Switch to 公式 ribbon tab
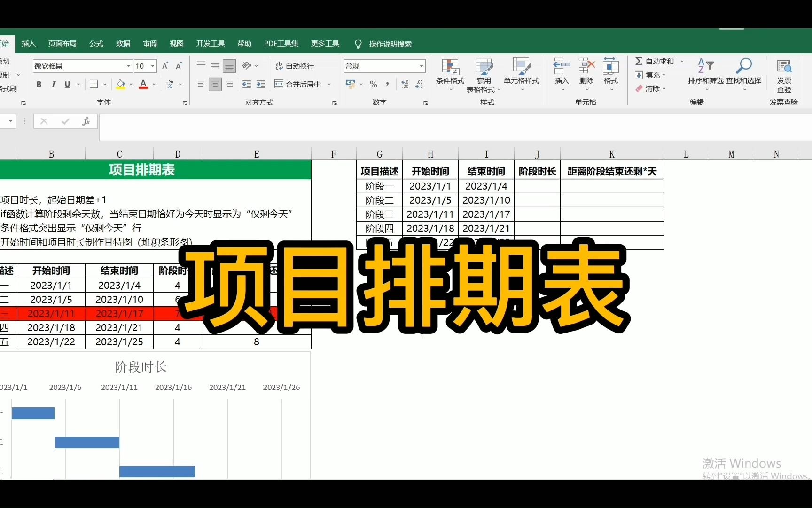This screenshot has height=508, width=812. point(96,44)
